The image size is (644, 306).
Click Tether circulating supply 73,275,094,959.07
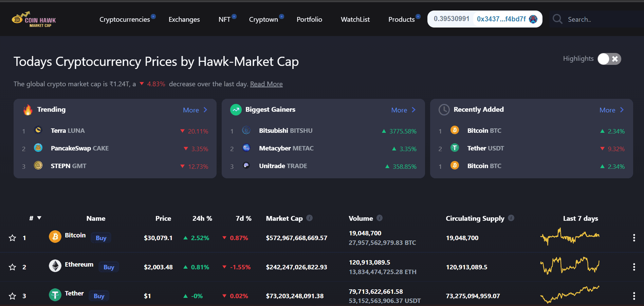[473, 296]
